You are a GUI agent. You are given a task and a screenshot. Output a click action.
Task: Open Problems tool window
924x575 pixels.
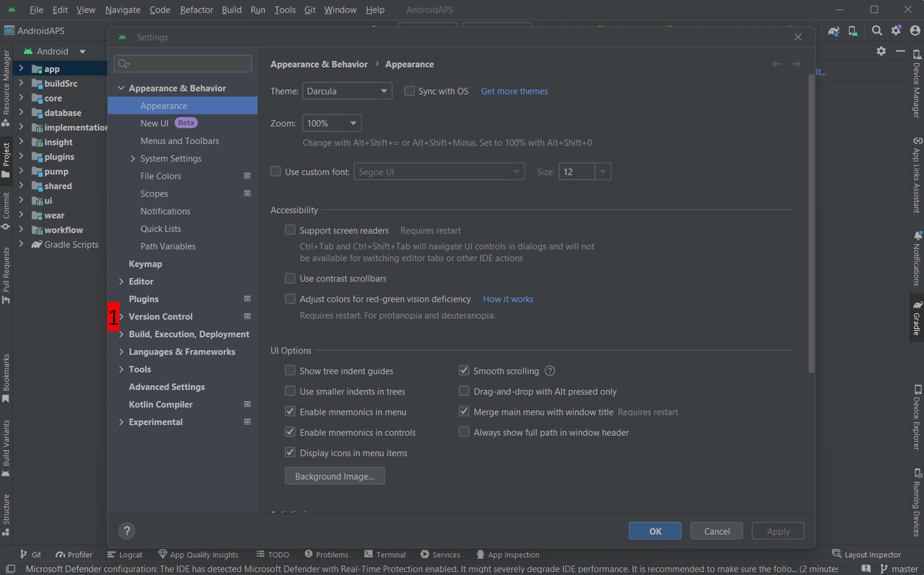point(326,554)
